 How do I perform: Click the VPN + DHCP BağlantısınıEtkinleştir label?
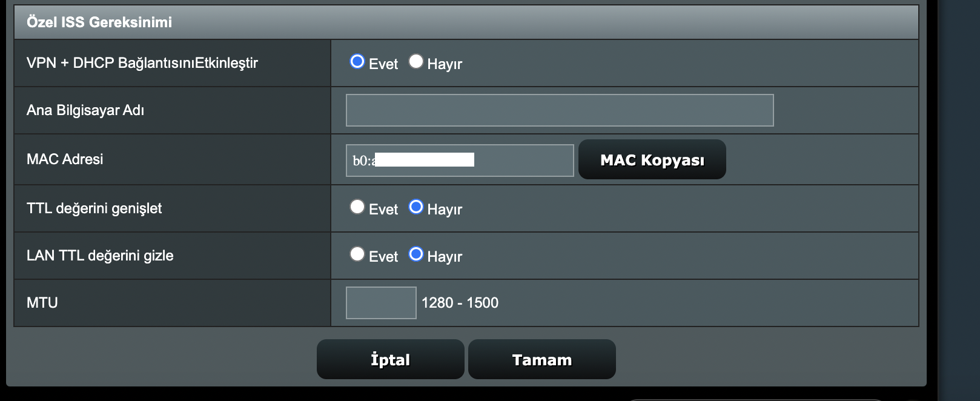(x=142, y=63)
